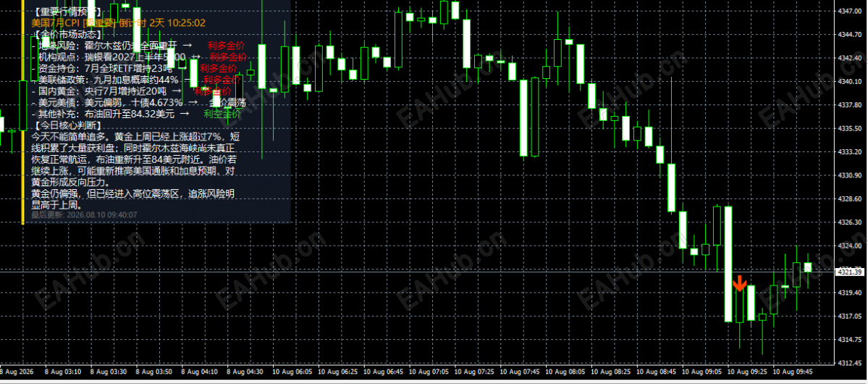Click the 10 Aug 07:45 time label
868x384 pixels.
tap(520, 371)
